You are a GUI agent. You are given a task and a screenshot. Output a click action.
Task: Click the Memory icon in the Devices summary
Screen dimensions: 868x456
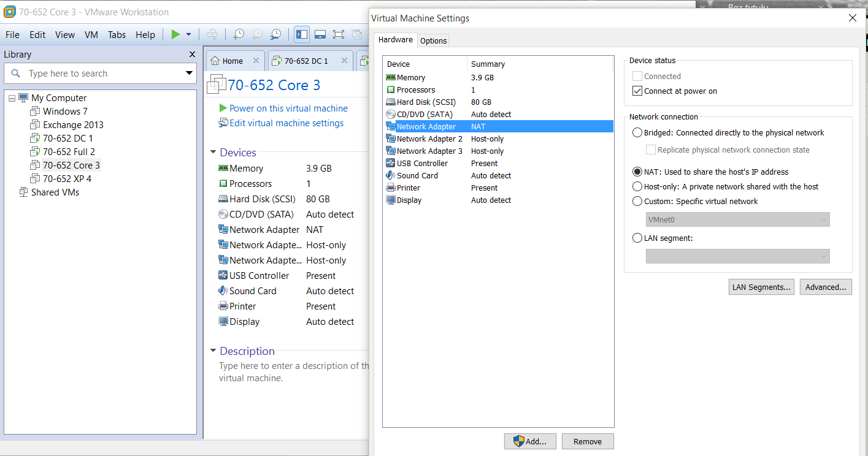pyautogui.click(x=223, y=168)
